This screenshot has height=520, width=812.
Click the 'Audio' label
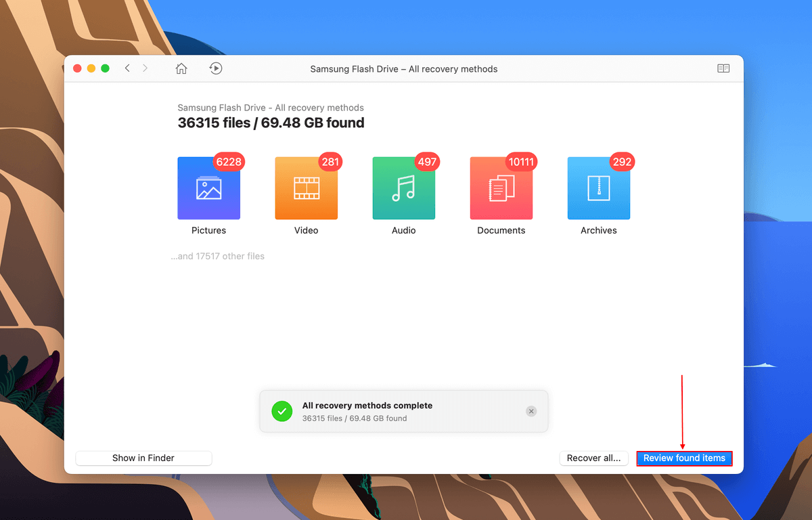(403, 230)
